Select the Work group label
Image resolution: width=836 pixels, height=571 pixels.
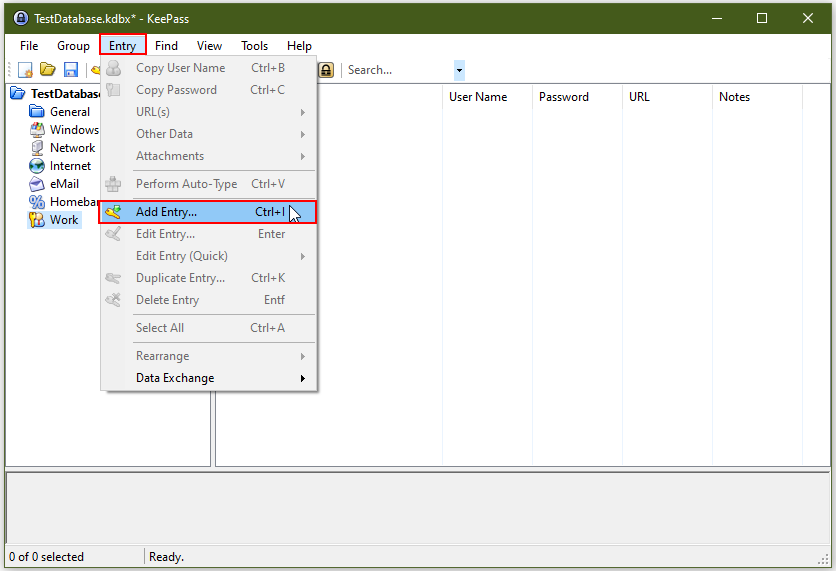pos(64,220)
